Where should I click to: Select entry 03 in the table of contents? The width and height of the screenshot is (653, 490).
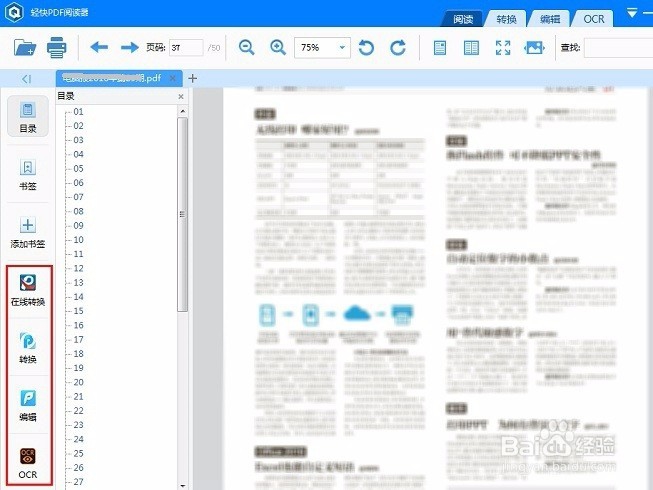[78, 140]
